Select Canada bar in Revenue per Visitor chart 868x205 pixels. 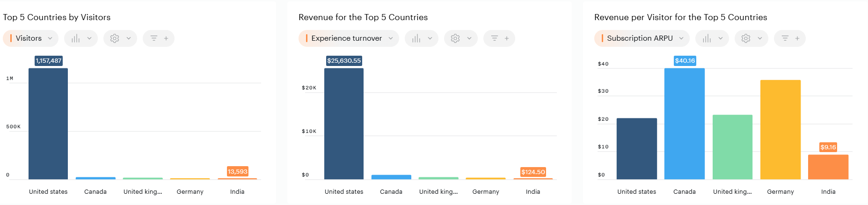pos(684,124)
